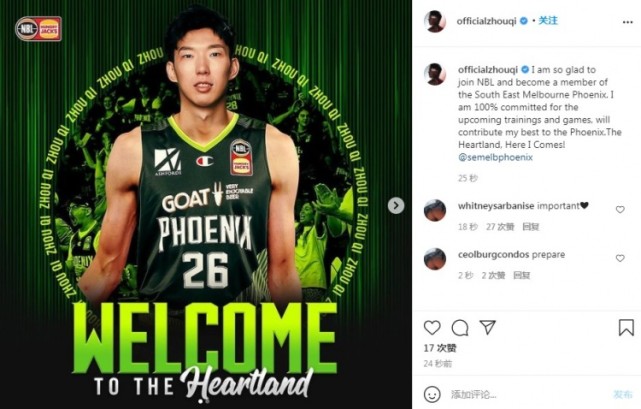Open emoji picker smiley icon
The height and width of the screenshot is (409, 641).
coord(432,394)
